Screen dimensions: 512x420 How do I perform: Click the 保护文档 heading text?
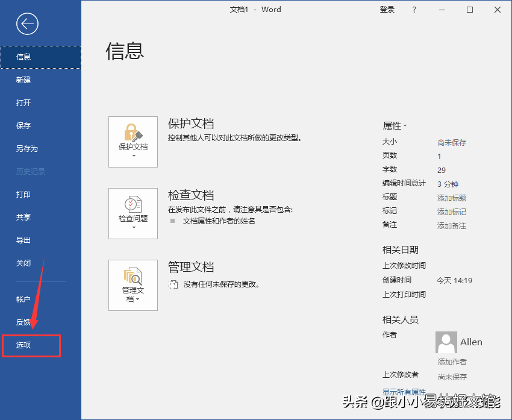pyautogui.click(x=191, y=124)
